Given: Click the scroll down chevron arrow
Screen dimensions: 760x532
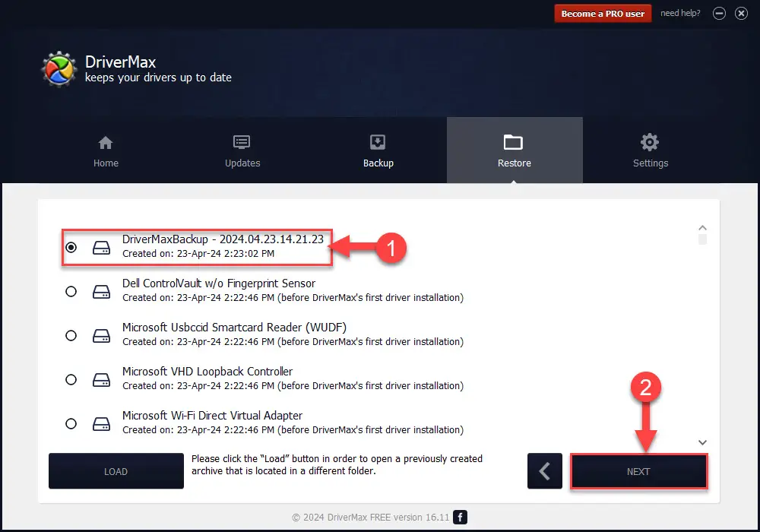Looking at the screenshot, I should 702,442.
